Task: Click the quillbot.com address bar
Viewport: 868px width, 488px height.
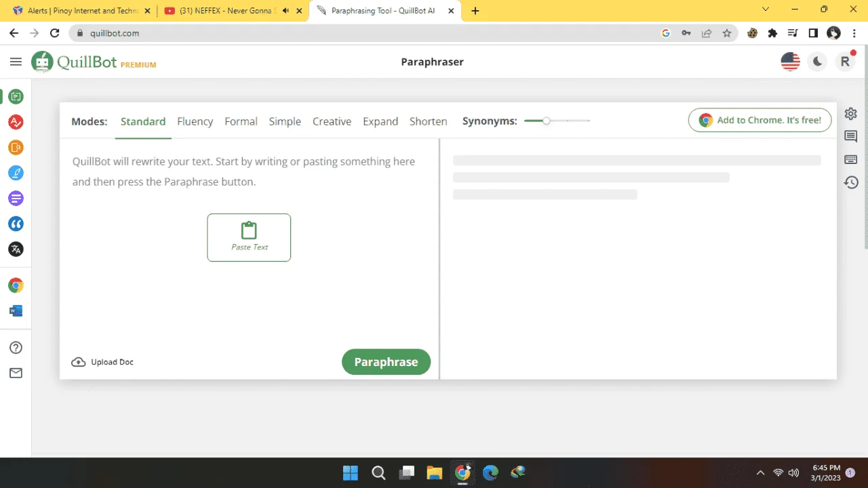Action: 366,33
